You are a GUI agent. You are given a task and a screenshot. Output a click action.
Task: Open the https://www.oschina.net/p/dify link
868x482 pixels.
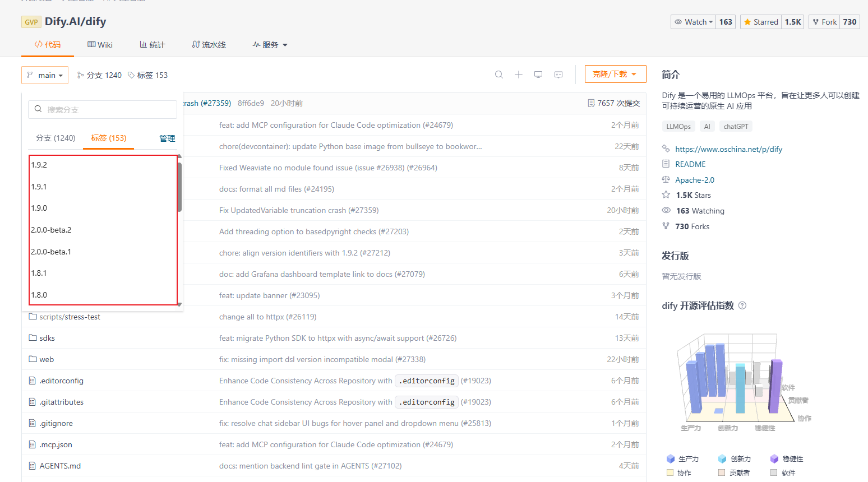tap(728, 149)
